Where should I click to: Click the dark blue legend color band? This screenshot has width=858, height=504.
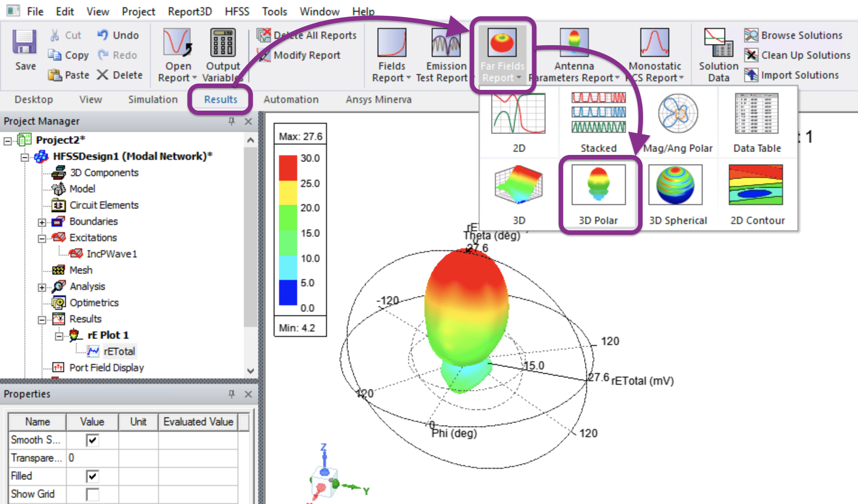(288, 293)
